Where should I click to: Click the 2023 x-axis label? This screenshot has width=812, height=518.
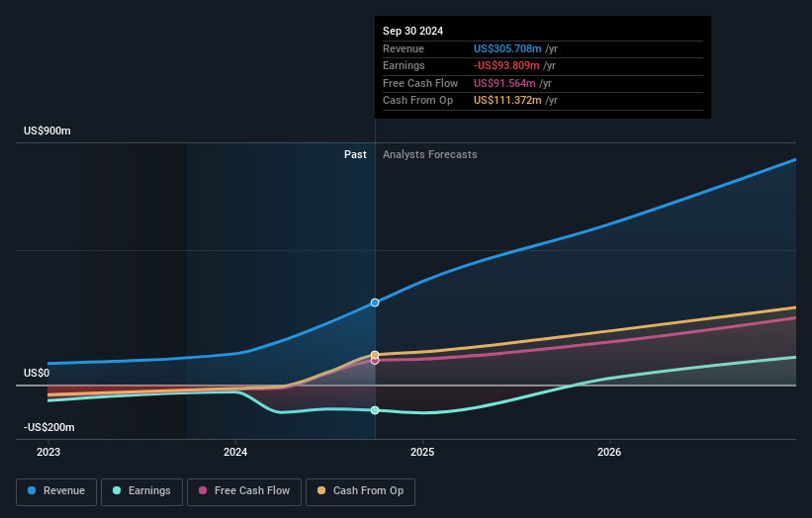[x=48, y=452]
